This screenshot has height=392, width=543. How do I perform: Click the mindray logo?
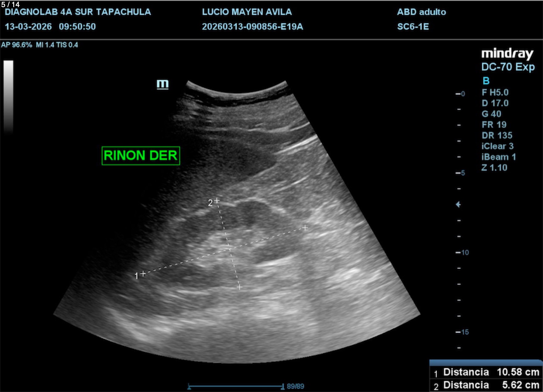pos(507,54)
